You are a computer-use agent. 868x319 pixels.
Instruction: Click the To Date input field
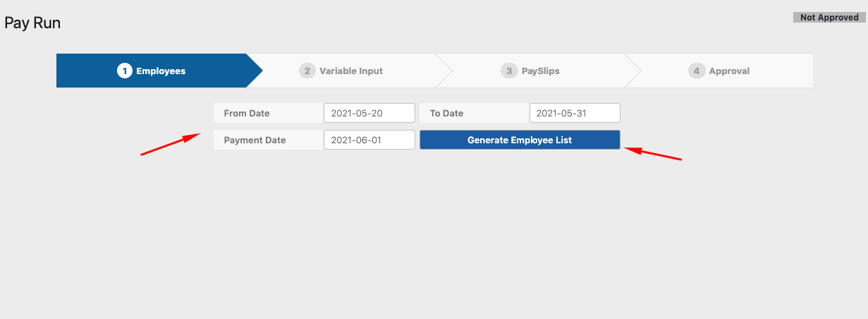click(x=575, y=113)
